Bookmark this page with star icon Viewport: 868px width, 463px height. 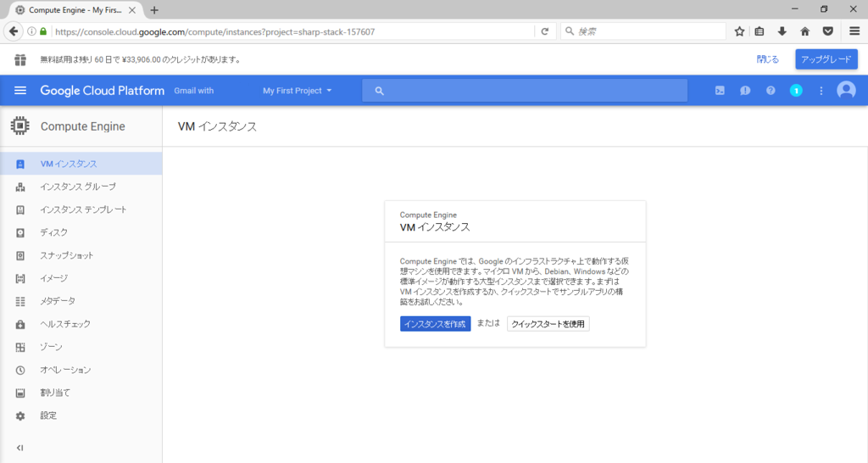click(739, 31)
